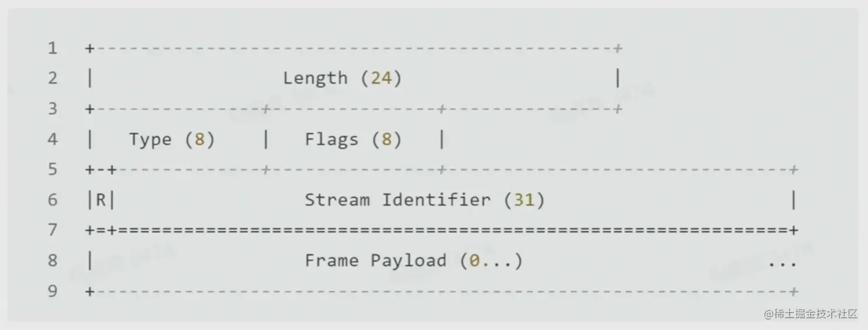Click line number 5 in gutter
868x330 pixels.
point(53,169)
